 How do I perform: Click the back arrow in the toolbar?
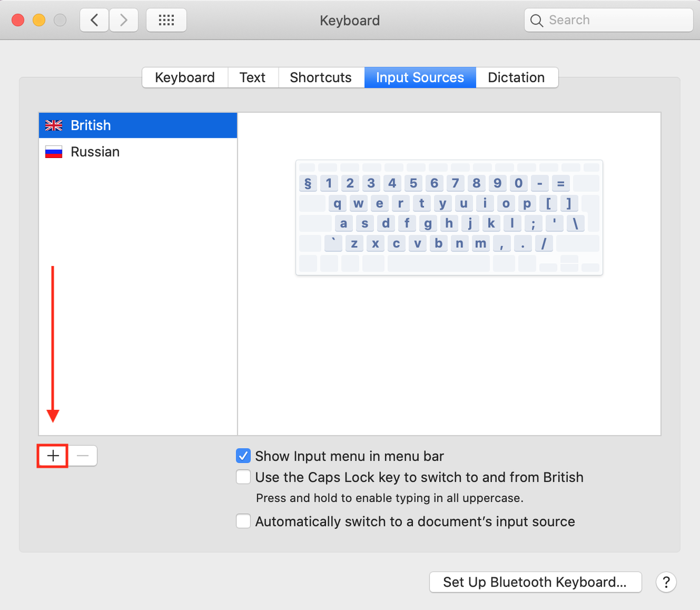(94, 19)
